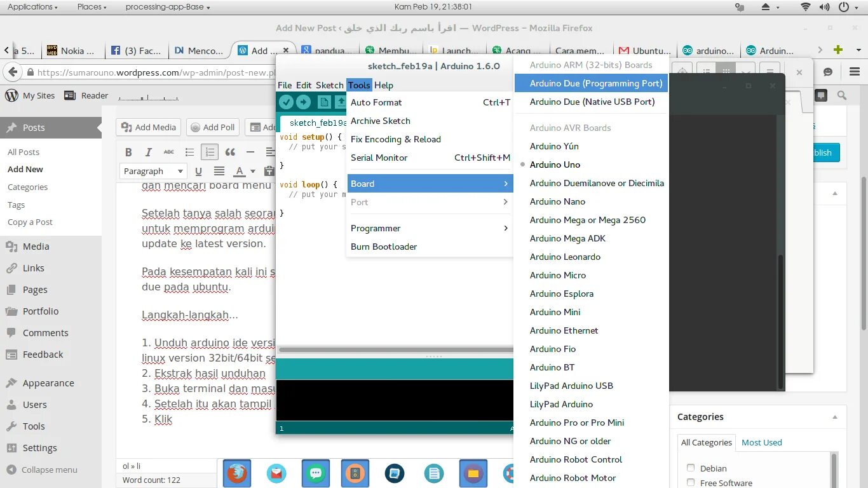The width and height of the screenshot is (868, 488).
Task: Check the Debian category checkbox
Action: coord(691,468)
